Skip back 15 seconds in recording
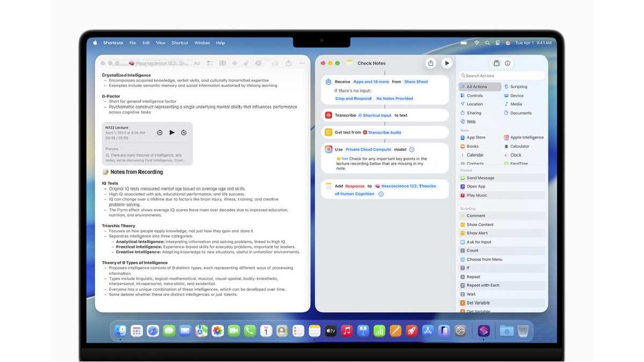Viewport: 644px width, 362px height. pyautogui.click(x=159, y=132)
